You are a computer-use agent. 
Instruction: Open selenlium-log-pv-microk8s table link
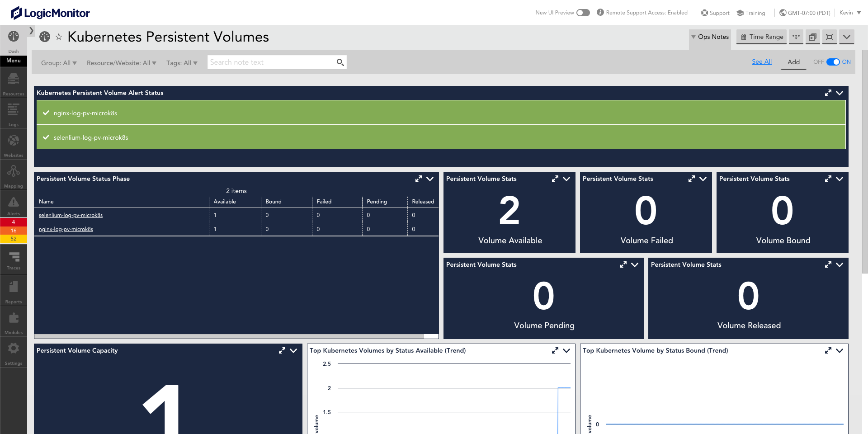click(x=71, y=215)
